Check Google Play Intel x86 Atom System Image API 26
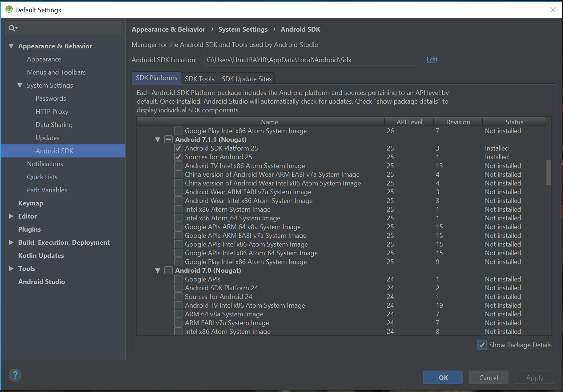 pyautogui.click(x=178, y=131)
